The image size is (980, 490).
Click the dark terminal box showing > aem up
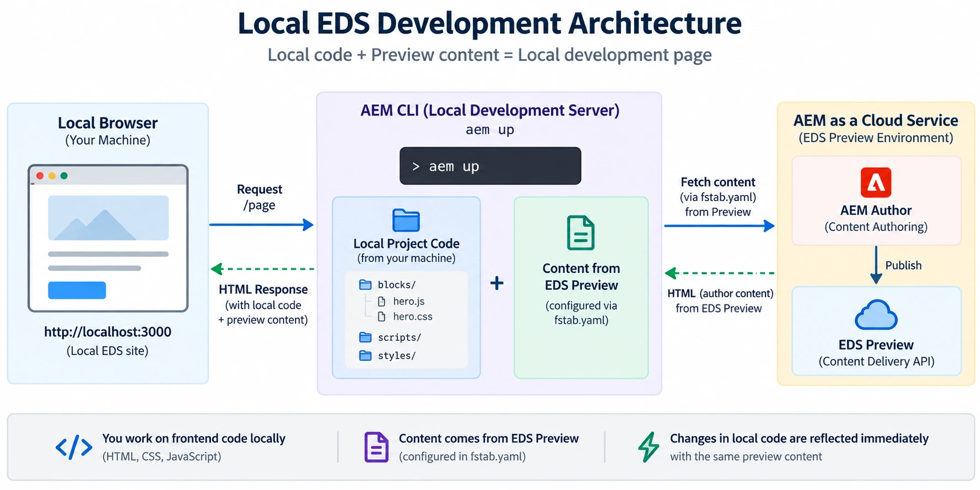pyautogui.click(x=490, y=166)
